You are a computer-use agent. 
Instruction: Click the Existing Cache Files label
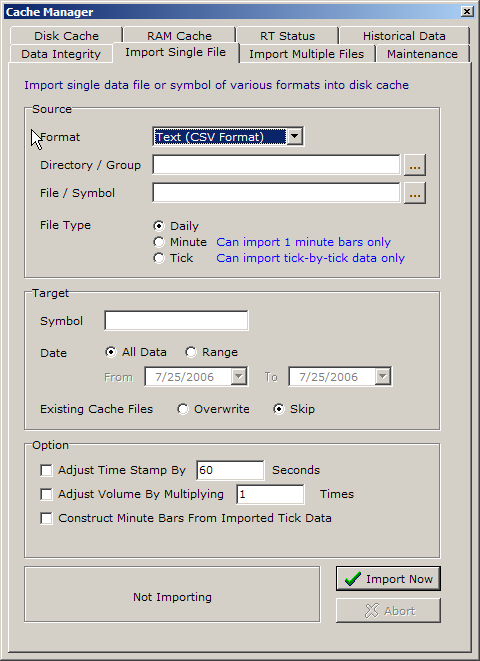97,409
